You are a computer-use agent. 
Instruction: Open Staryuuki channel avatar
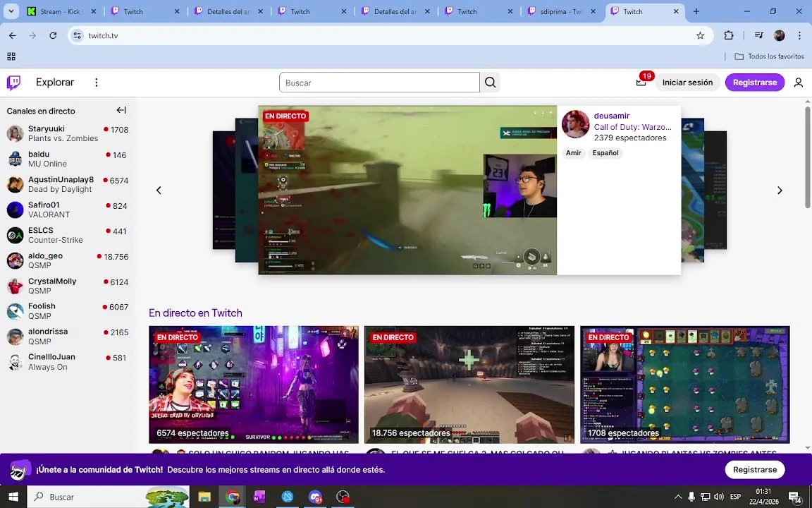15,134
